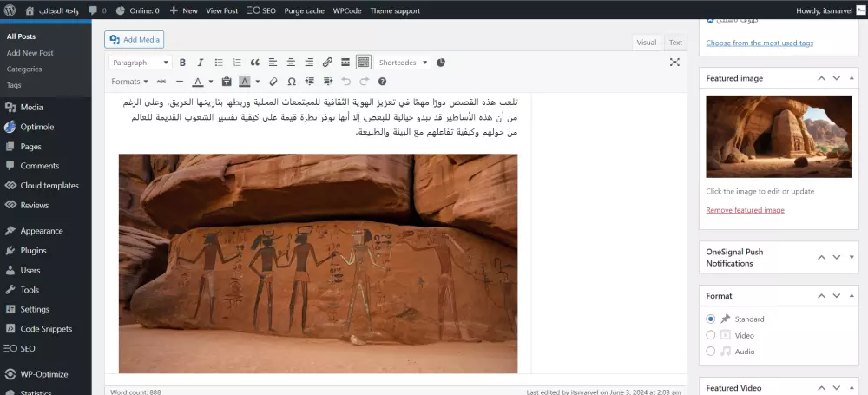This screenshot has width=868, height=395.
Task: Apply the current text color
Action: (198, 82)
